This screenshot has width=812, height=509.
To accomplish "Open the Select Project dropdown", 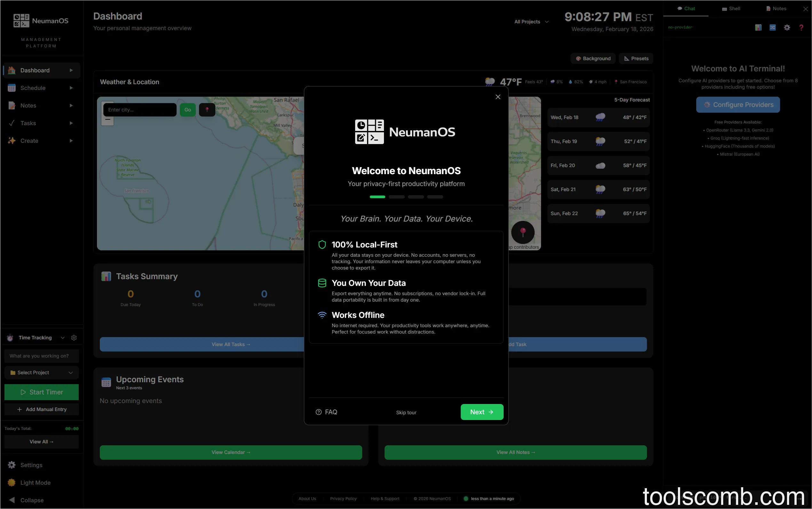I will 41,373.
